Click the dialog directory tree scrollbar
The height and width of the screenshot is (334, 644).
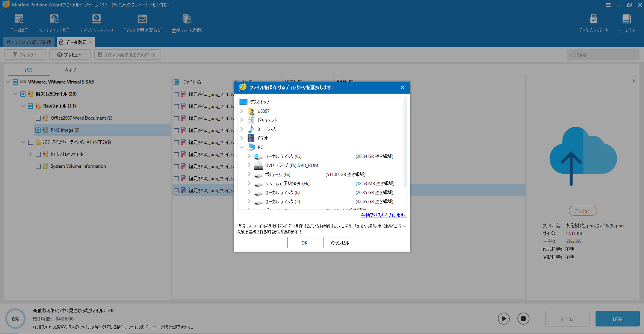405,142
